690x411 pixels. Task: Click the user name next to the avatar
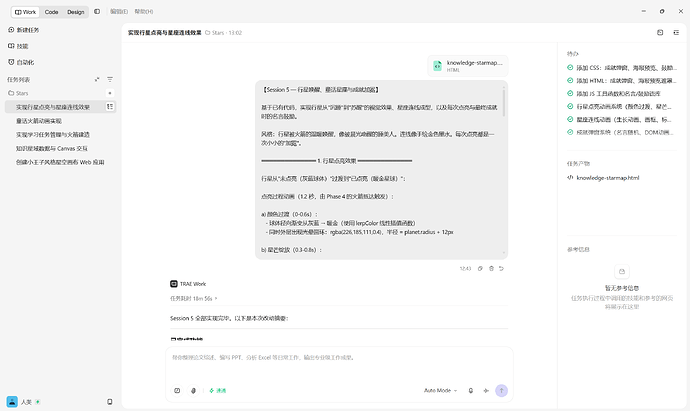(26, 402)
